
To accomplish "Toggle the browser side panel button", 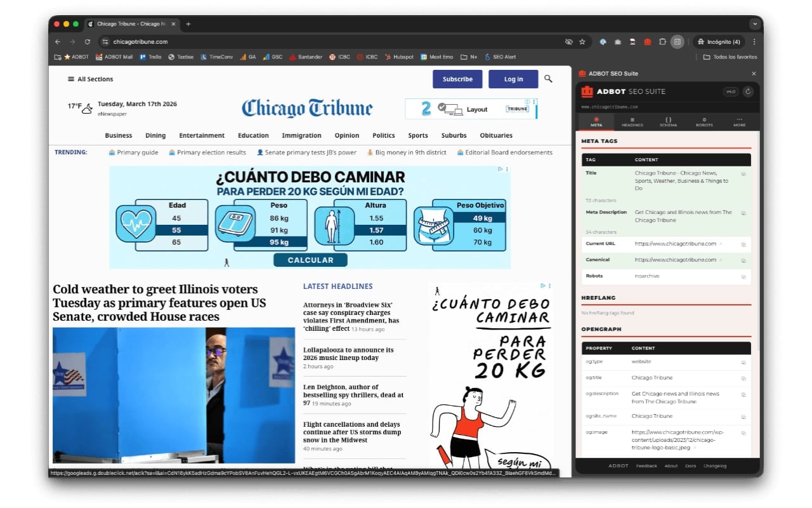I will coord(678,42).
